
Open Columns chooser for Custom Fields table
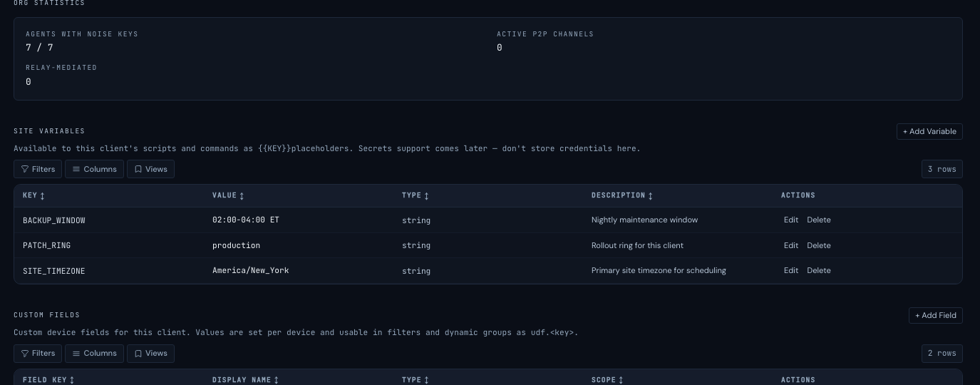tap(94, 353)
